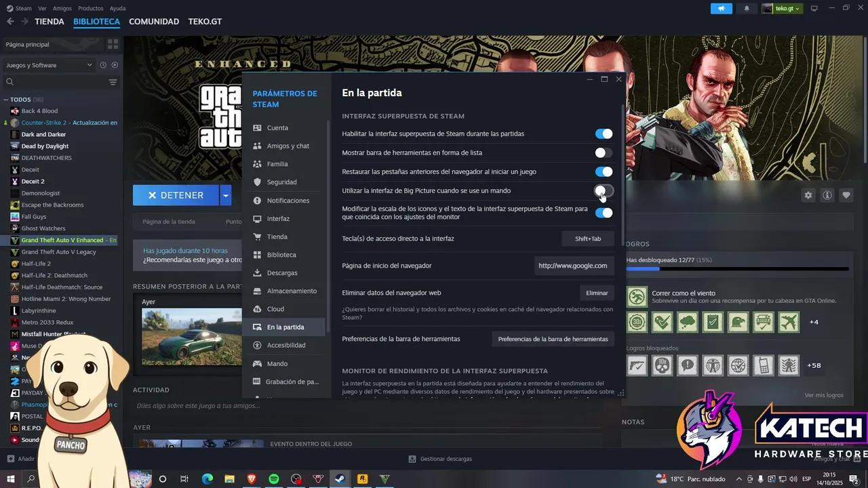Stop the game with DETENER button
Image resolution: width=868 pixels, height=488 pixels.
tap(176, 195)
